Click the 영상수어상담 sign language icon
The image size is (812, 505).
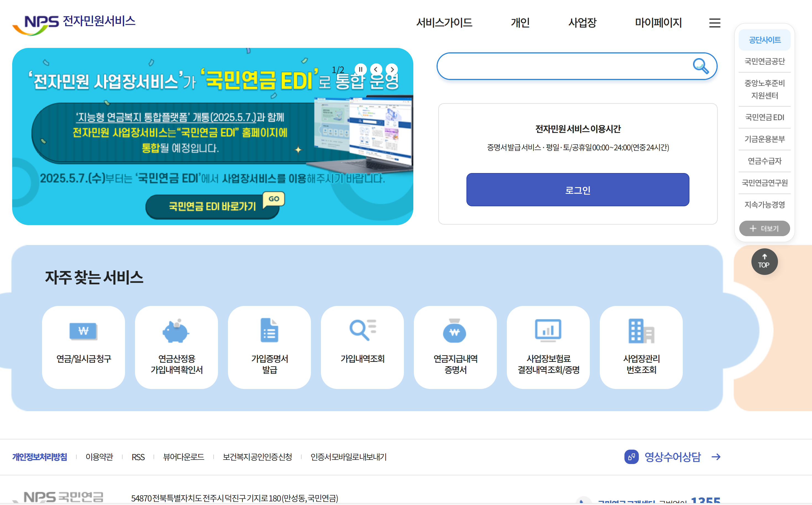click(x=631, y=457)
